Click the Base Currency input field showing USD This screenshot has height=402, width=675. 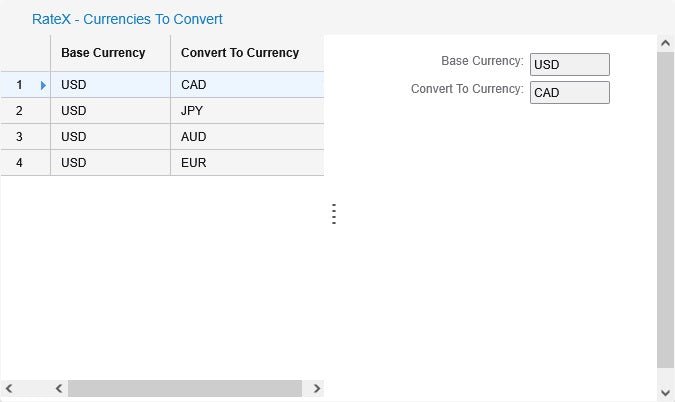point(569,65)
